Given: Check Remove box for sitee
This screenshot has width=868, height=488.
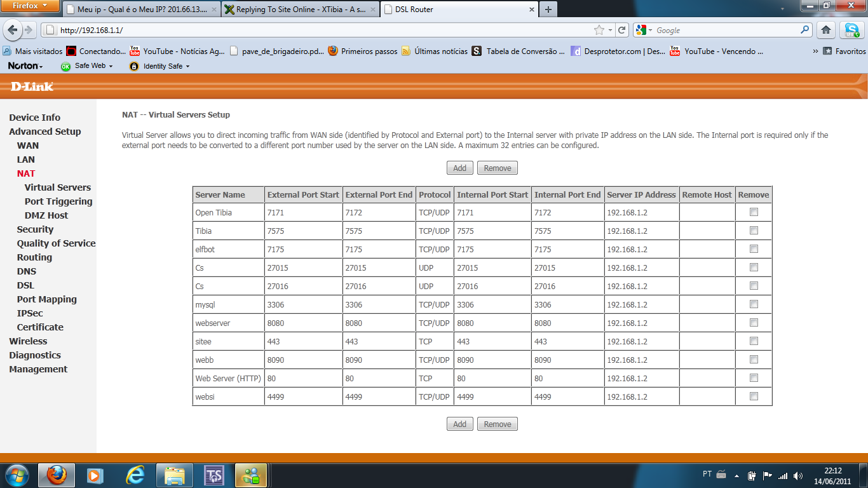Looking at the screenshot, I should [x=754, y=341].
